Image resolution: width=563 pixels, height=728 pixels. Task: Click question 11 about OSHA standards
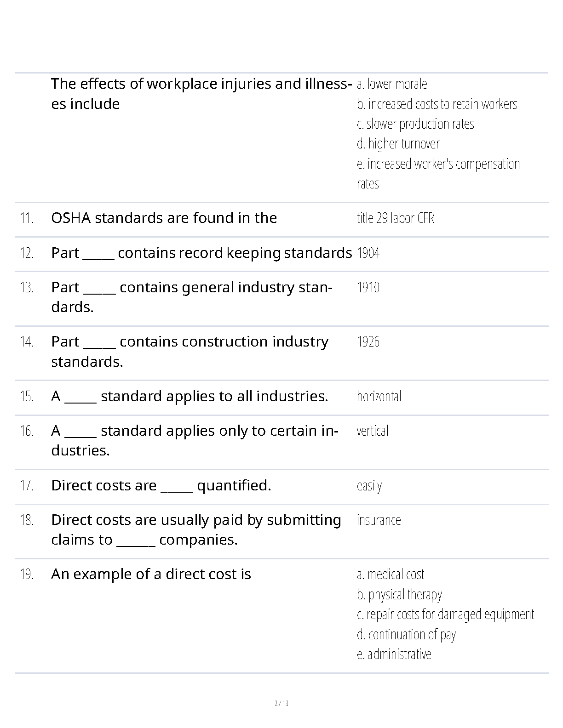(164, 218)
